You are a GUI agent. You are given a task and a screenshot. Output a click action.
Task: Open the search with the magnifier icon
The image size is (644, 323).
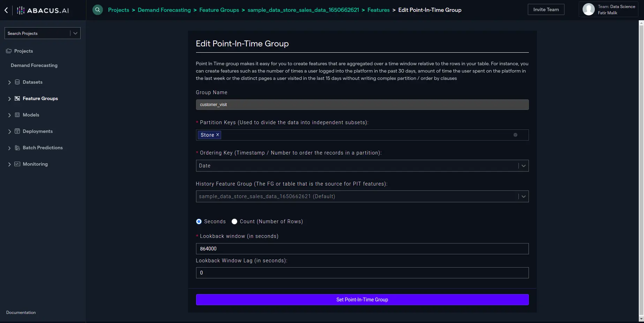coord(97,9)
